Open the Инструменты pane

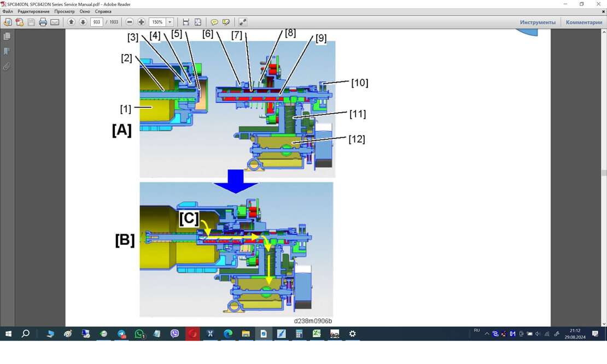[538, 22]
